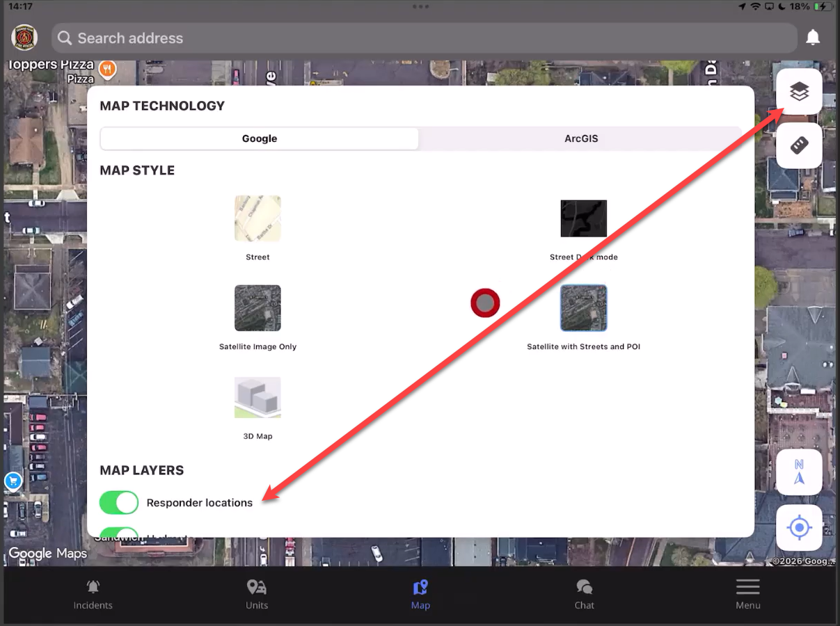Open the Map tab
Image resolution: width=840 pixels, height=626 pixels.
[x=420, y=595]
